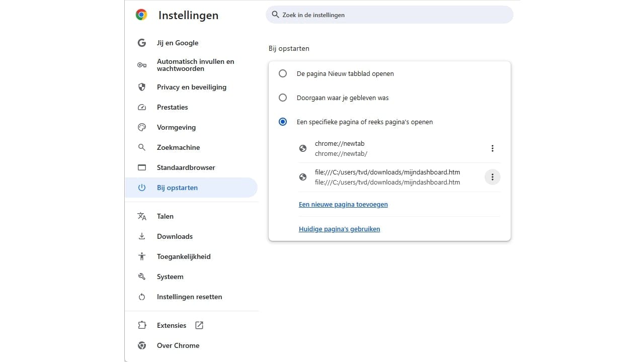Select the Bij opstarten power icon
The height and width of the screenshot is (362, 644).
click(x=142, y=188)
